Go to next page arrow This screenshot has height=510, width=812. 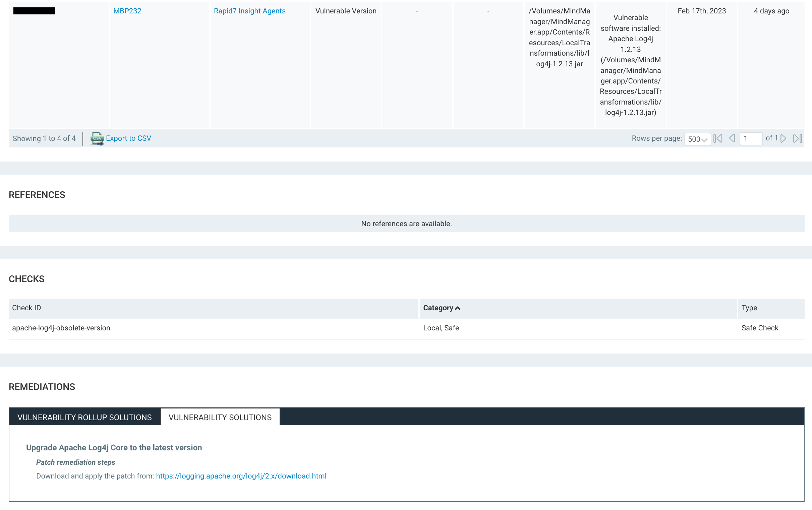784,138
